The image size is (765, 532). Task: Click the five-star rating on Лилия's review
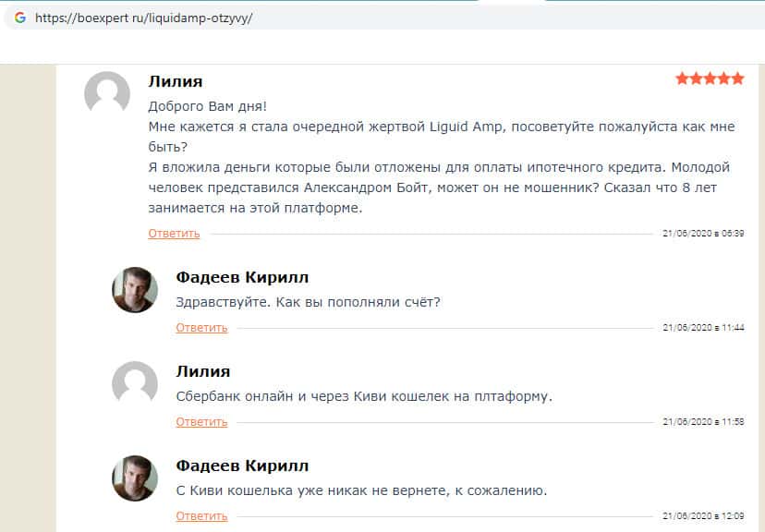pyautogui.click(x=710, y=79)
